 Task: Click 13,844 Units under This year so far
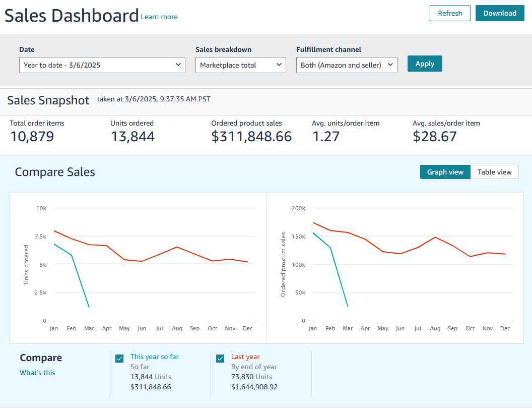tap(151, 377)
